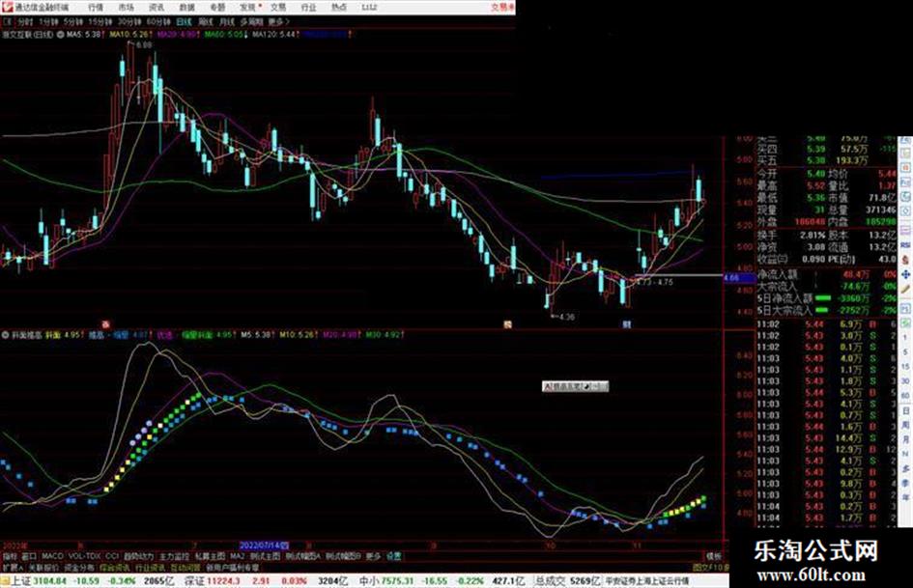Viewport: 913px width, 588px height.
Task: Click the 5日净流入额 row in quote panel
Action: 826,298
